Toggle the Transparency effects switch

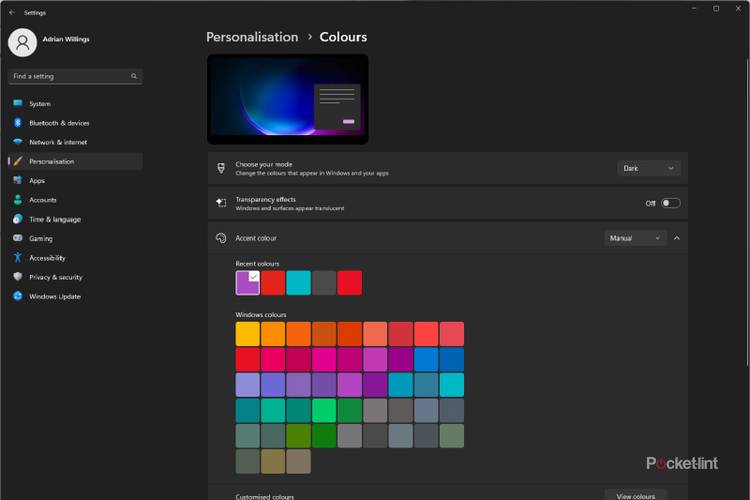[670, 203]
